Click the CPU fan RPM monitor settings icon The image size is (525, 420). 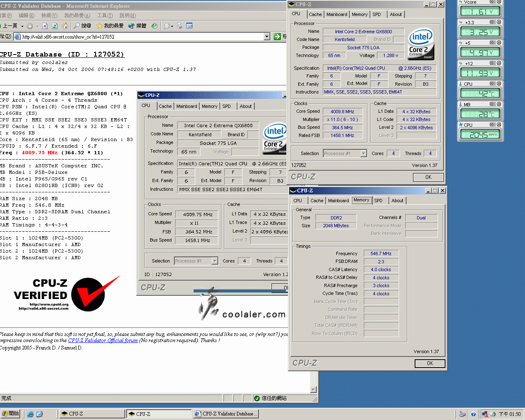[x=493, y=125]
